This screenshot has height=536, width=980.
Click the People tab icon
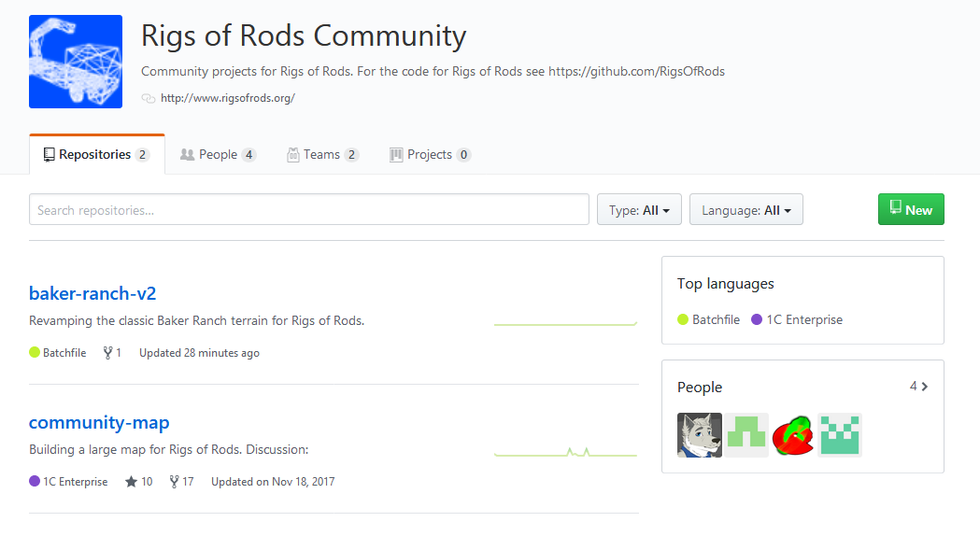(187, 154)
